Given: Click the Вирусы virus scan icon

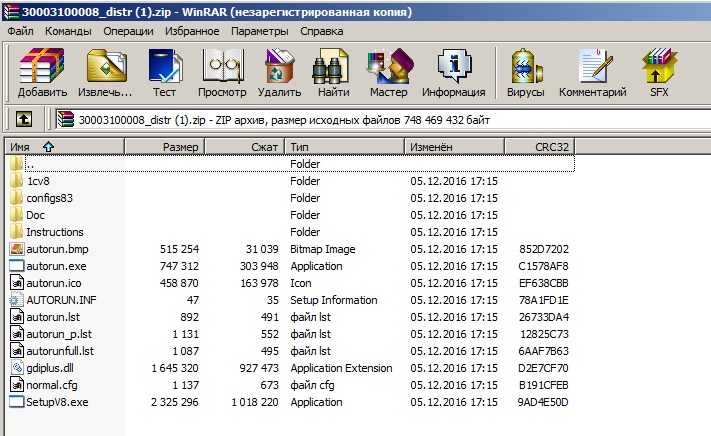Looking at the screenshot, I should click(526, 67).
